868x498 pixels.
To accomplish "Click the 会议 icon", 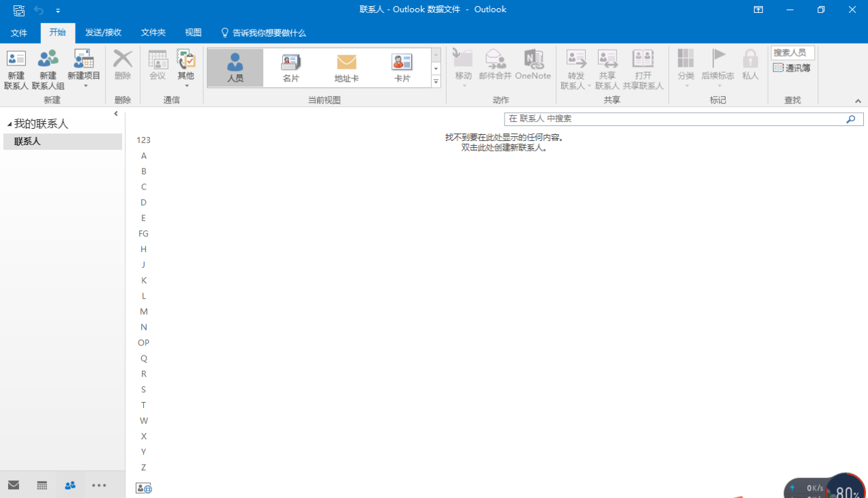I will pyautogui.click(x=158, y=65).
